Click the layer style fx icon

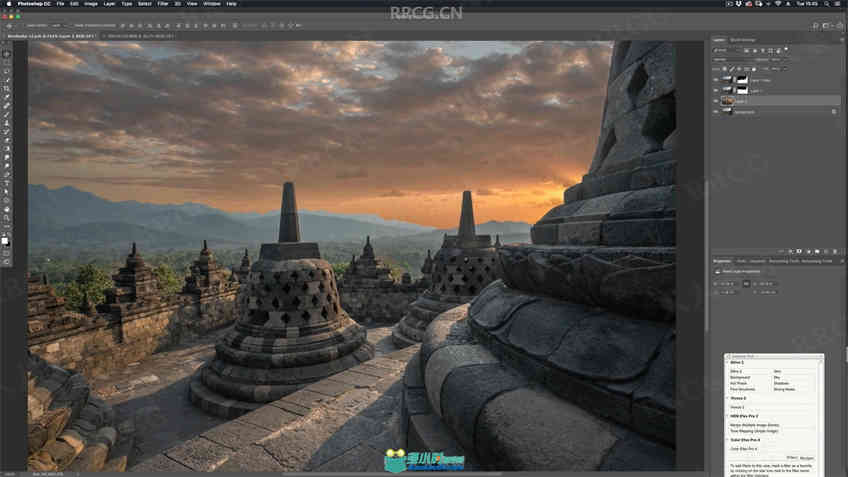click(x=790, y=251)
